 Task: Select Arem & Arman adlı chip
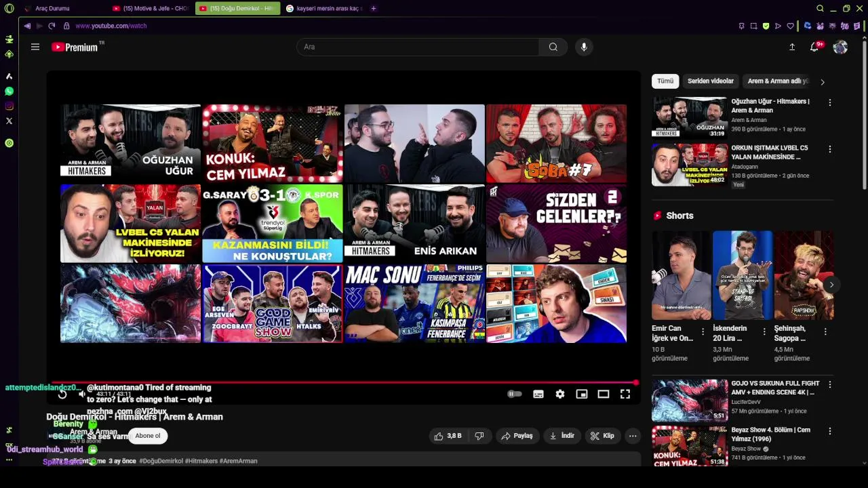tap(778, 81)
